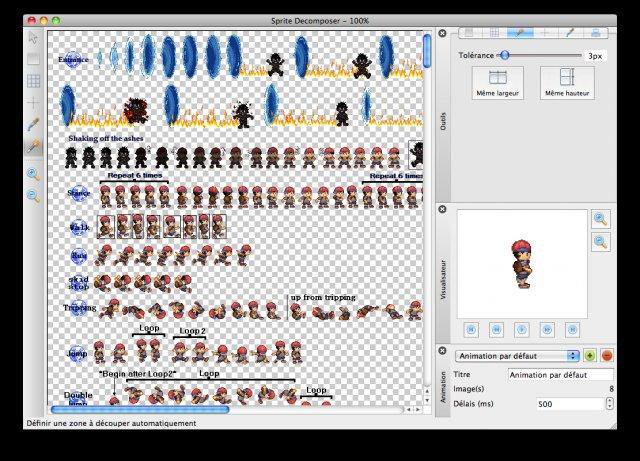Click the Titre input field
Image resolution: width=640 pixels, height=461 pixels.
(x=561, y=375)
